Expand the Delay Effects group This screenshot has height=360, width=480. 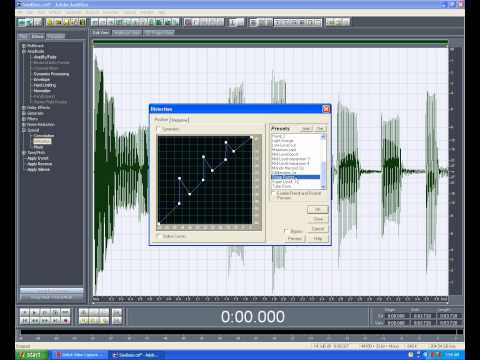tap(24, 108)
